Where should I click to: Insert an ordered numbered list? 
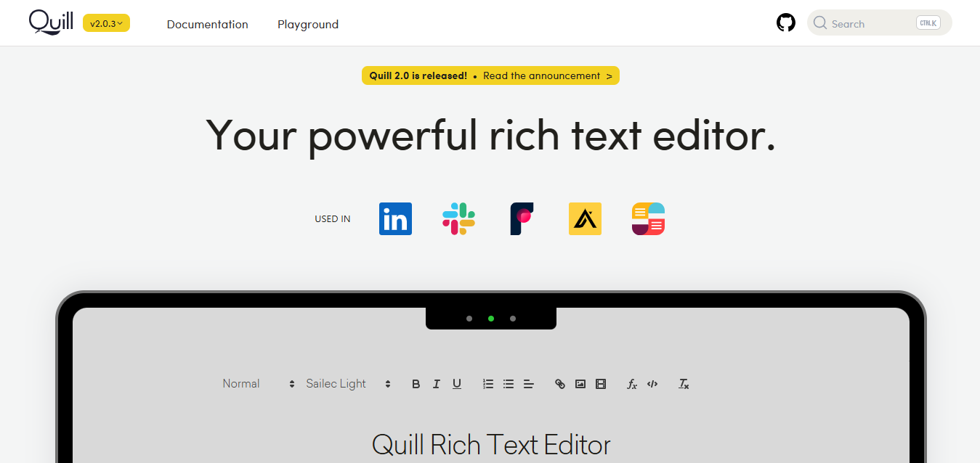[488, 384]
